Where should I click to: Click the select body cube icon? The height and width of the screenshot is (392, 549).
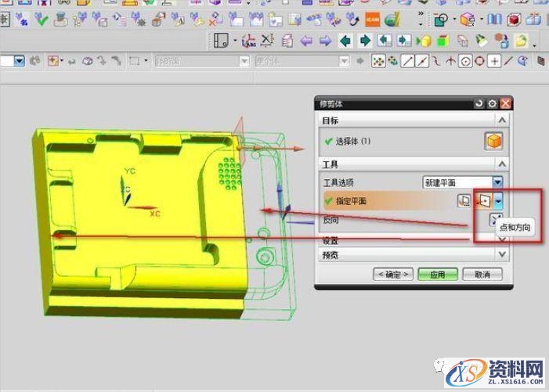pos(493,142)
